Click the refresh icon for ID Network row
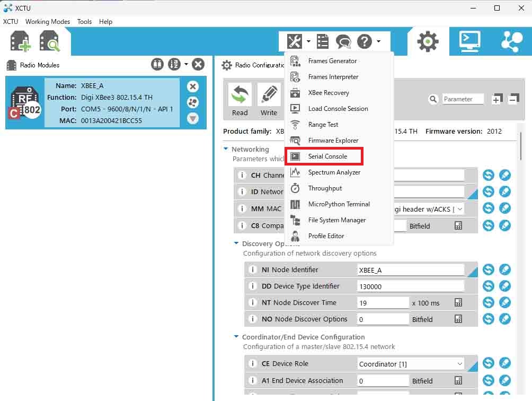Viewport: 532px width, 401px height. click(488, 191)
